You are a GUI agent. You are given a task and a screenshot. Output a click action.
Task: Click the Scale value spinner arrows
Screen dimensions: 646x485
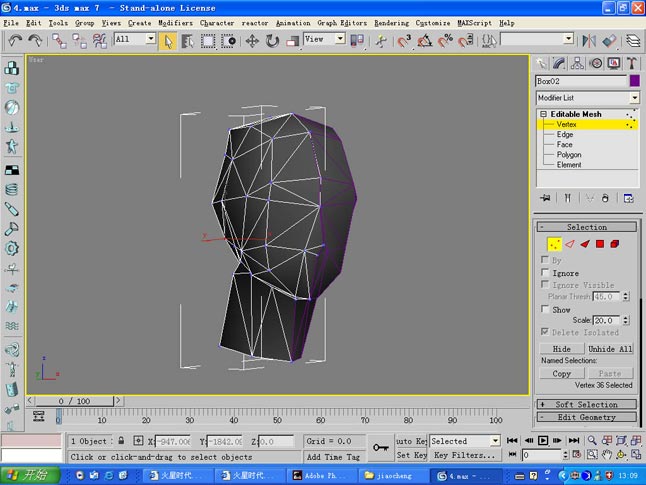626,320
